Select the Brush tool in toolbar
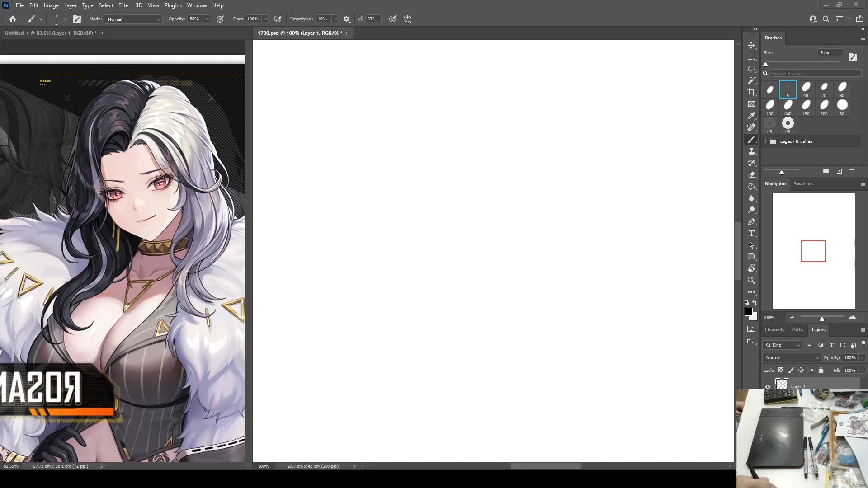 point(751,140)
